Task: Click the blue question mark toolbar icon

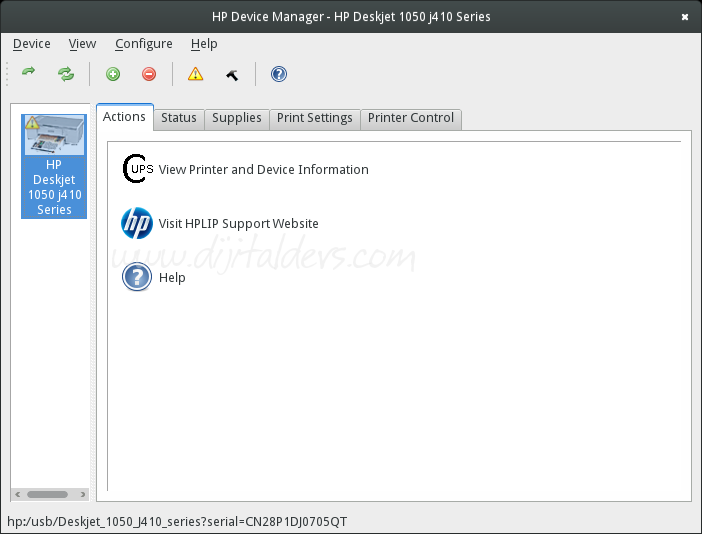Action: (278, 74)
